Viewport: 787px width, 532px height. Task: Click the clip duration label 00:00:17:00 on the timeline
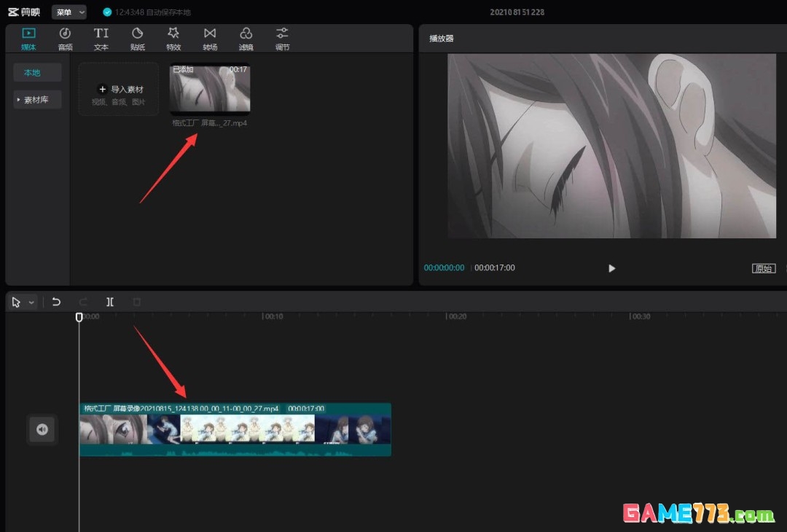pyautogui.click(x=306, y=409)
